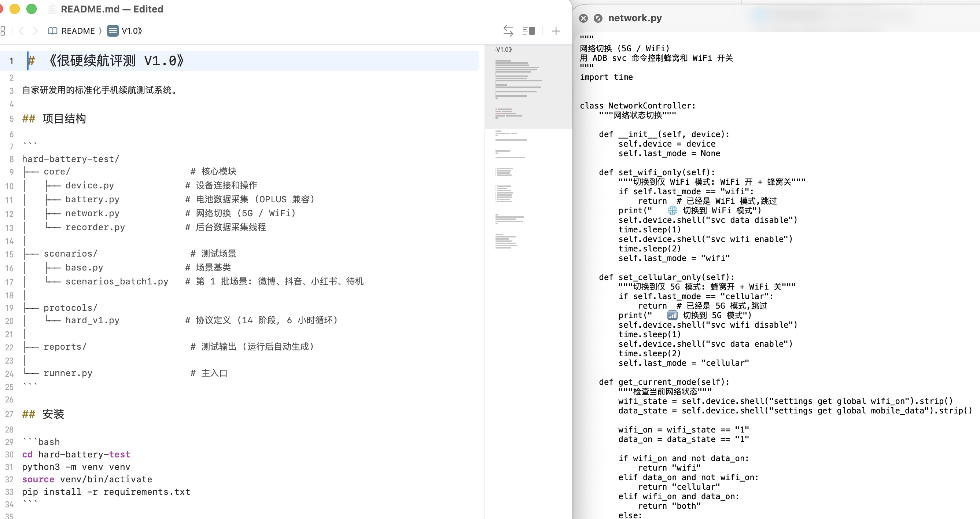Click the V1.0 heading section icon
Screen dimensions: 980x519
click(113, 31)
